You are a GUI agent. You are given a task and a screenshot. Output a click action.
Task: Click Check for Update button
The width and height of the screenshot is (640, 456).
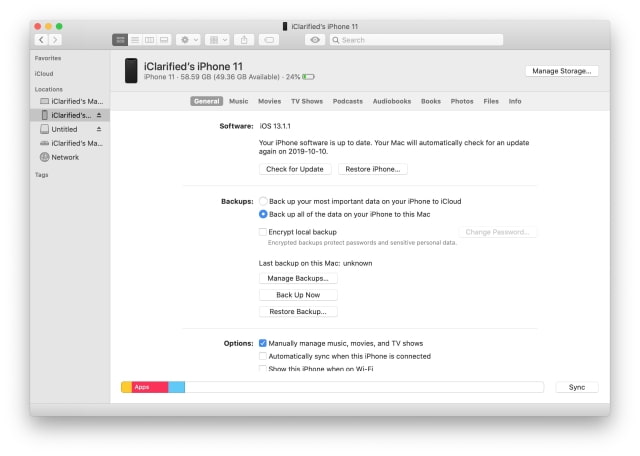click(x=295, y=169)
